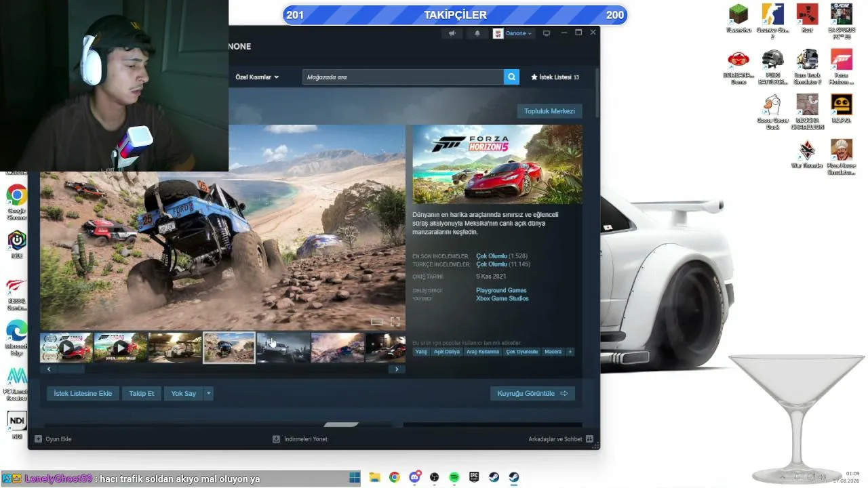This screenshot has width=868, height=488.
Task: Click the Forza Horizon 5 header image
Action: pos(498,165)
